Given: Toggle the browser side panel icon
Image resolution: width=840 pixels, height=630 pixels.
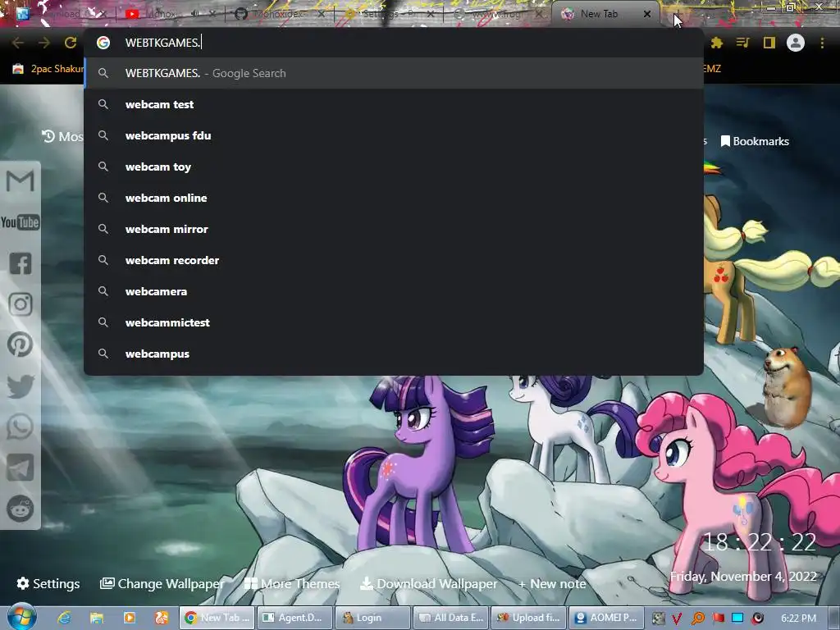Looking at the screenshot, I should [x=769, y=43].
